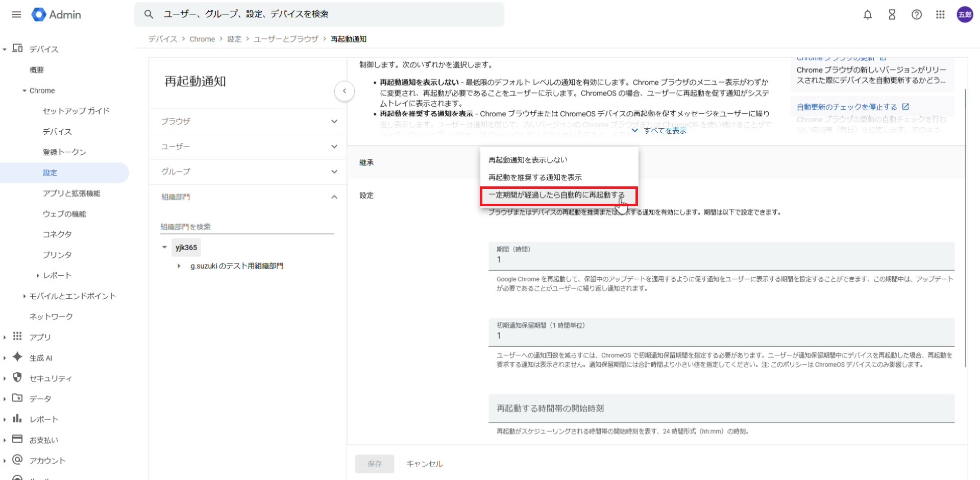Expand the ブラウザ section
980x480 pixels.
coord(334,122)
